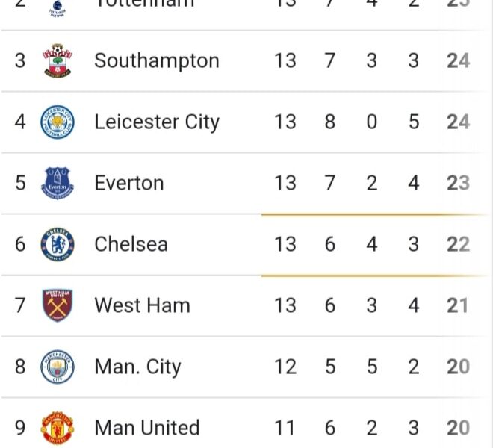Click the Man United club crest
493x448 pixels.
point(58,428)
